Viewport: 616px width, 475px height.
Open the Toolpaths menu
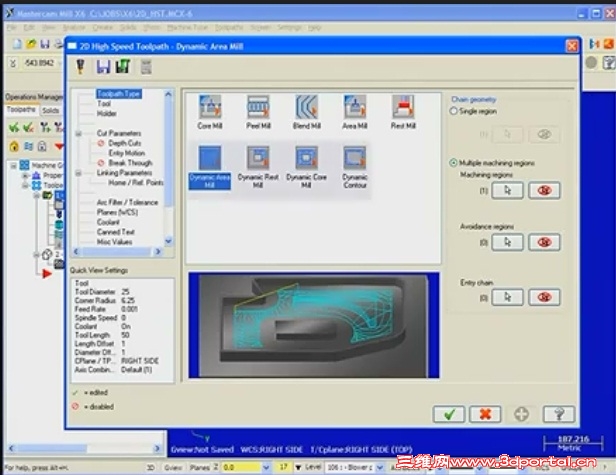coord(229,28)
